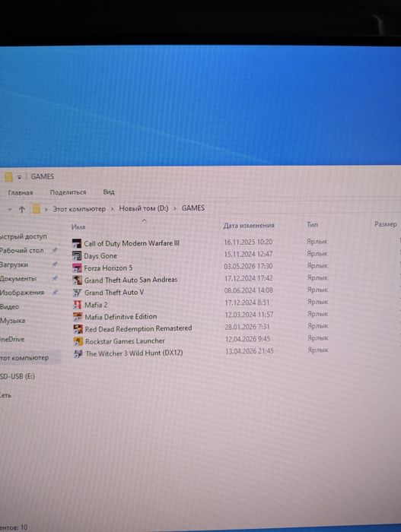Expand the chevron after Новый том (D:) breadcrumb
401x532 pixels.
(175, 208)
